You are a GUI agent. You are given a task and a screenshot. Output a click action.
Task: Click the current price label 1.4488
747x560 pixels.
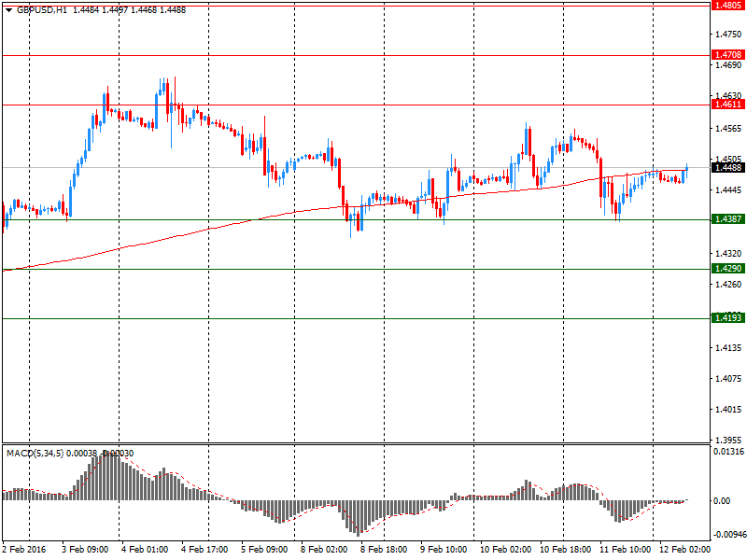(728, 168)
